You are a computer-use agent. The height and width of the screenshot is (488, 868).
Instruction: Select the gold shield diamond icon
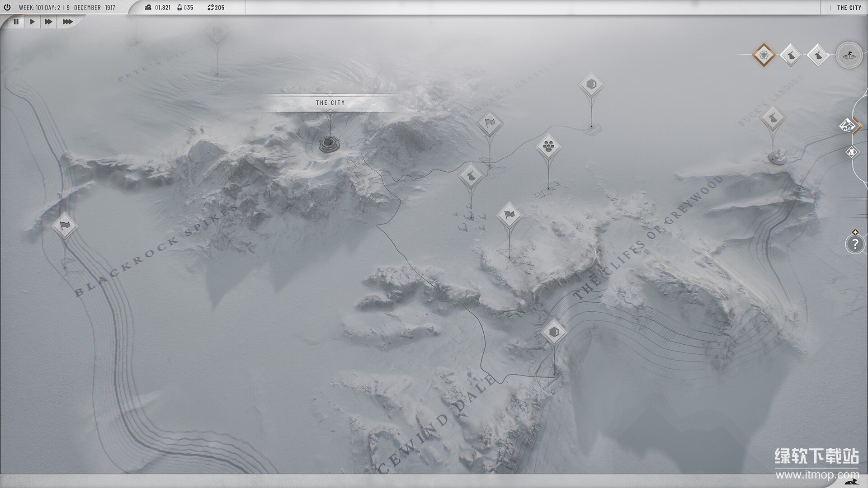click(x=764, y=55)
